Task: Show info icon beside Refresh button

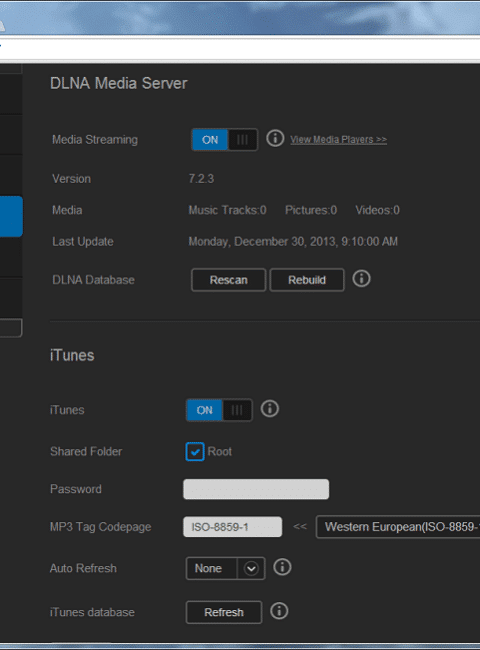Action: coord(279,611)
